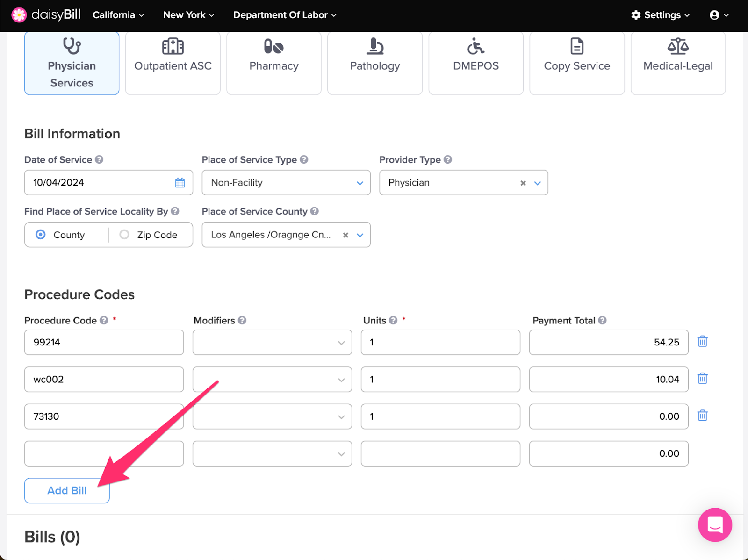
Task: Open the Provider Type dropdown arrow
Action: click(x=538, y=183)
